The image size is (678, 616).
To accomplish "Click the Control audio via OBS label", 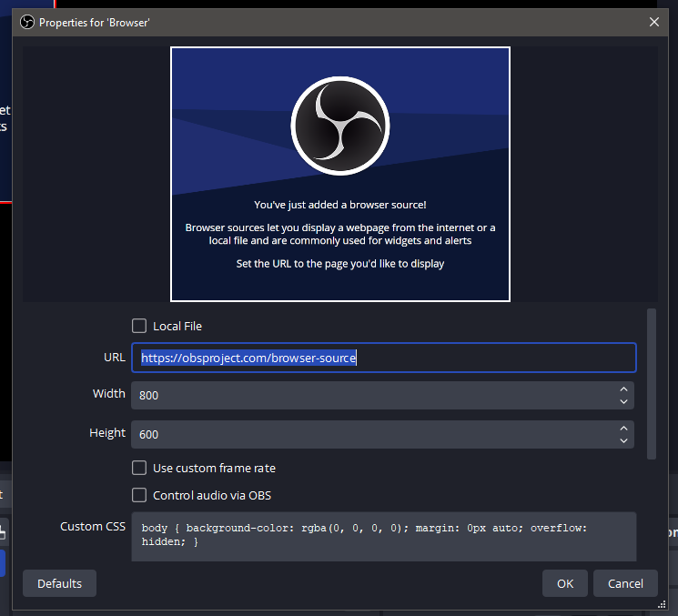I will pyautogui.click(x=212, y=495).
